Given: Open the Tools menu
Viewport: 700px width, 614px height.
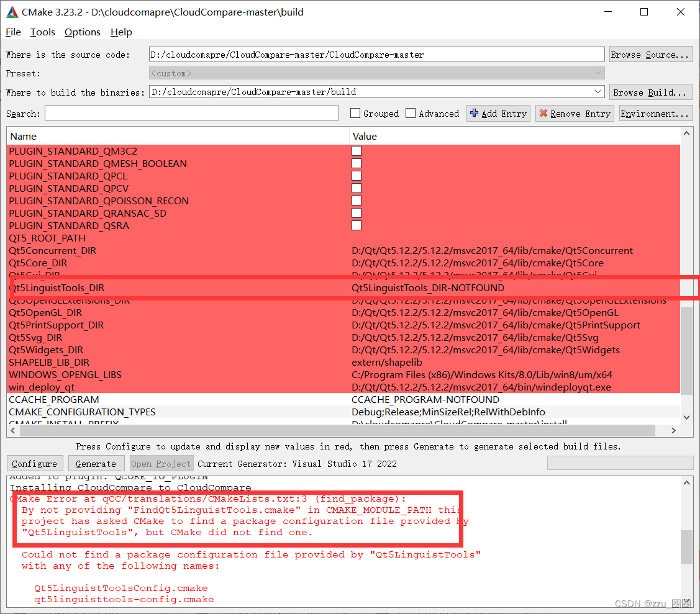Looking at the screenshot, I should [42, 32].
